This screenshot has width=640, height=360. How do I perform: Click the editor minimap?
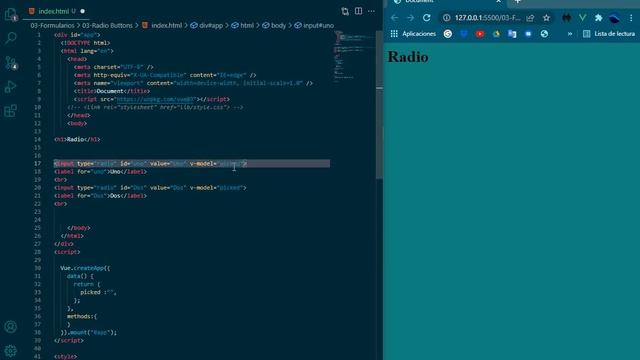354,57
